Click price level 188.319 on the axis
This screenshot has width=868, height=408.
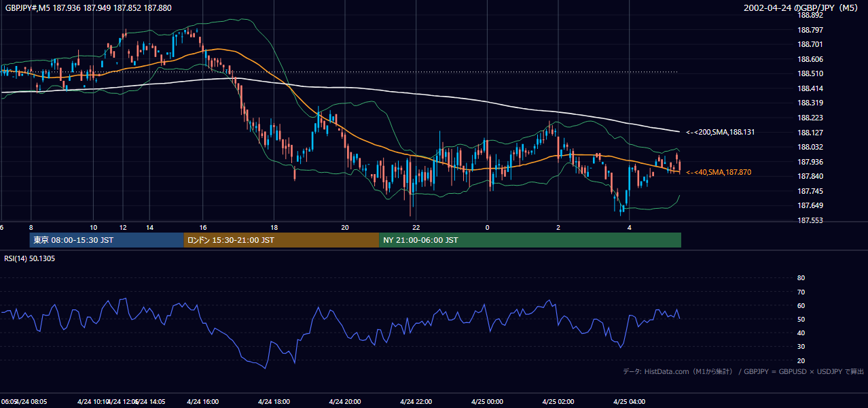[810, 103]
